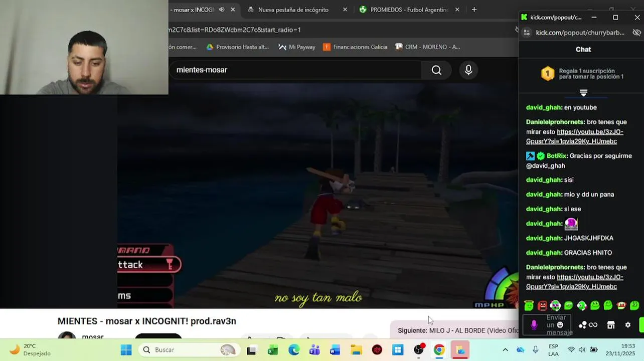Click the infinity icon in chat toolbar
644x361 pixels.
coord(593,325)
